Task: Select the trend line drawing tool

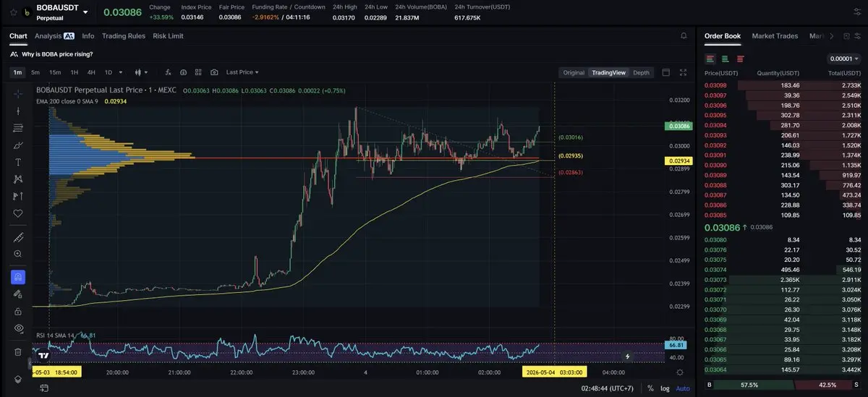Action: click(19, 111)
